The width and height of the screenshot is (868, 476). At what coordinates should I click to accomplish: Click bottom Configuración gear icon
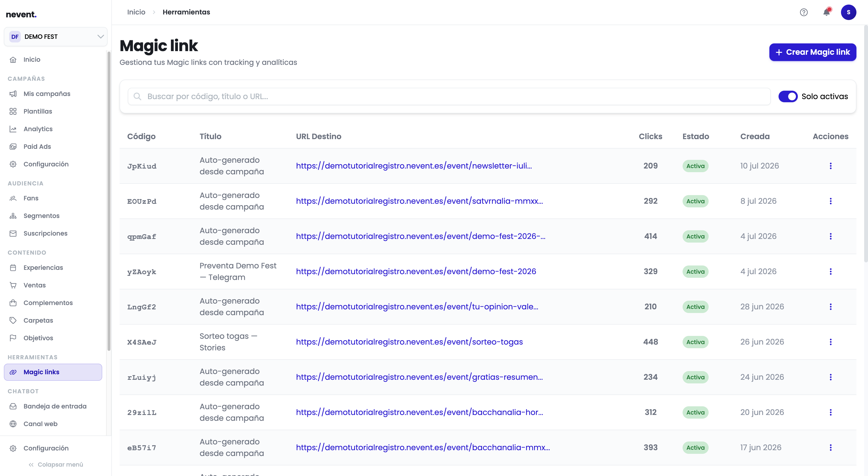click(13, 448)
